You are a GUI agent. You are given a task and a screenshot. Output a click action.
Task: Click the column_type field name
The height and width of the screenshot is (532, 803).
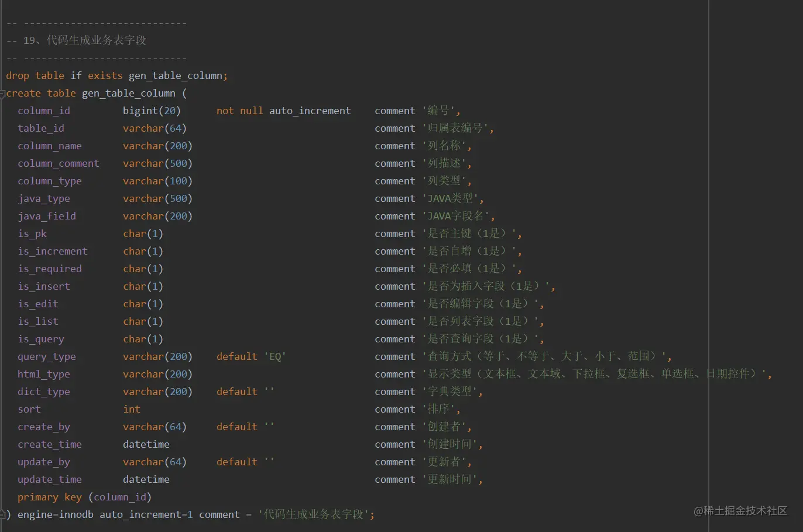[50, 181]
